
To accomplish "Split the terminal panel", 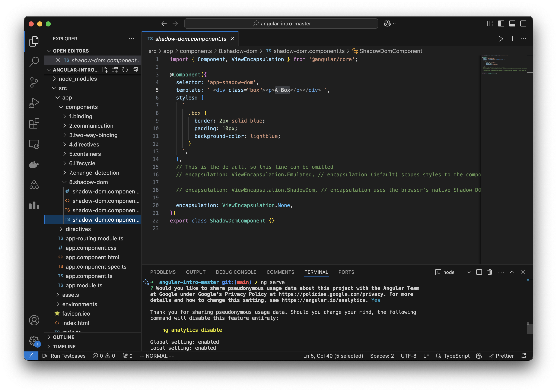I will (479, 272).
